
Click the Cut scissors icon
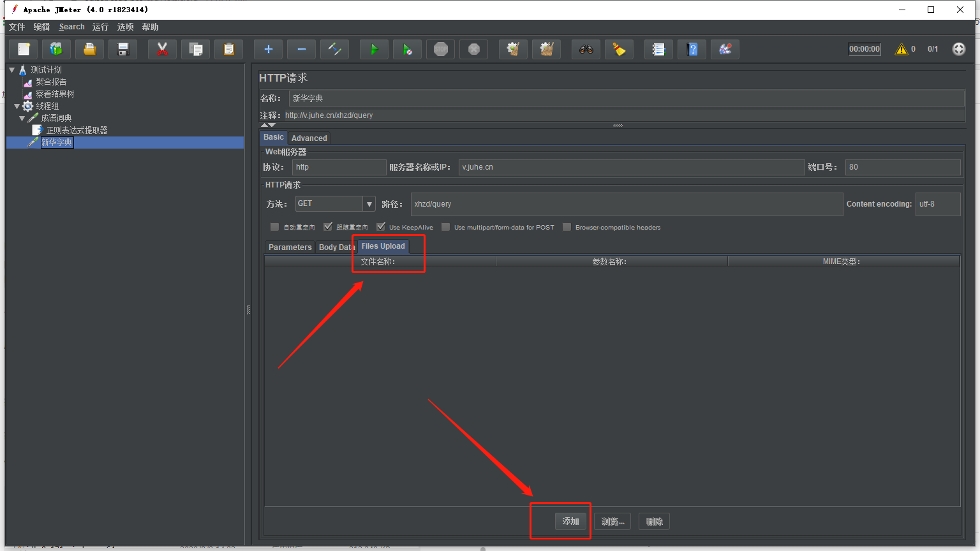coord(162,49)
